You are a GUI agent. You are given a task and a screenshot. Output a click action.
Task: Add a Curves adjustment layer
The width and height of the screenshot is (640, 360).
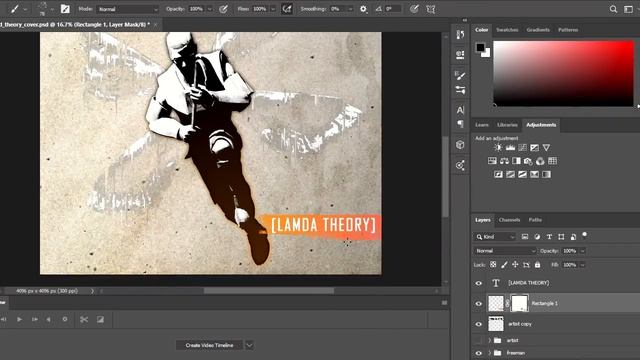point(522,148)
